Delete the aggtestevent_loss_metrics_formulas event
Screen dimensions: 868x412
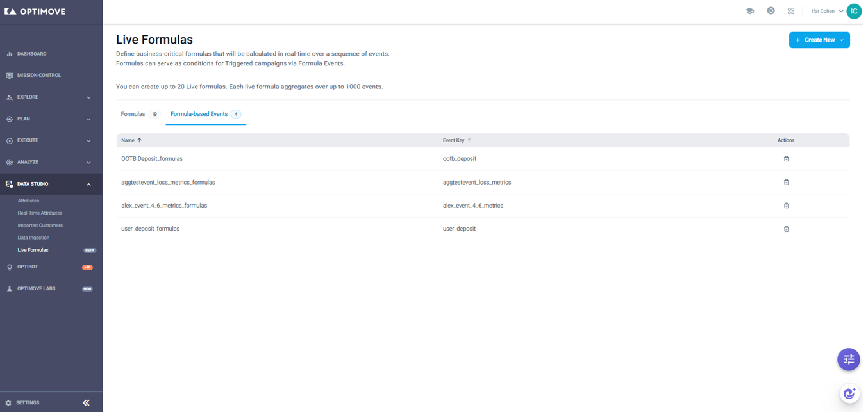click(x=786, y=182)
